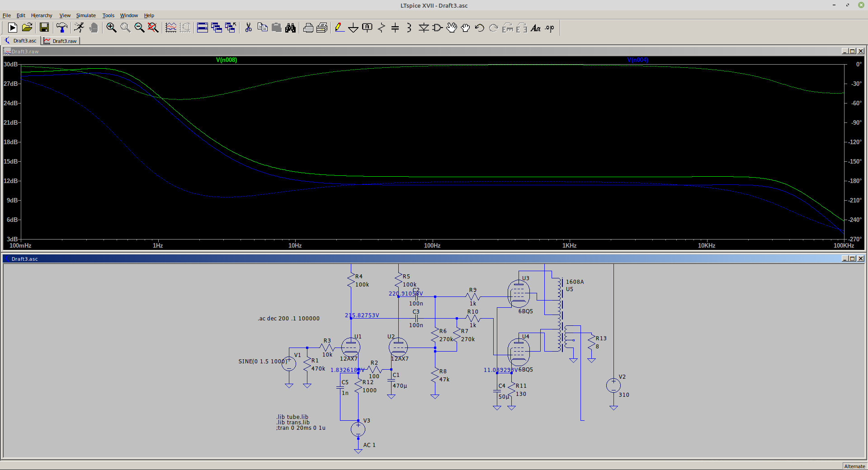868x470 pixels.
Task: Click the Undo arrow icon
Action: (480, 28)
